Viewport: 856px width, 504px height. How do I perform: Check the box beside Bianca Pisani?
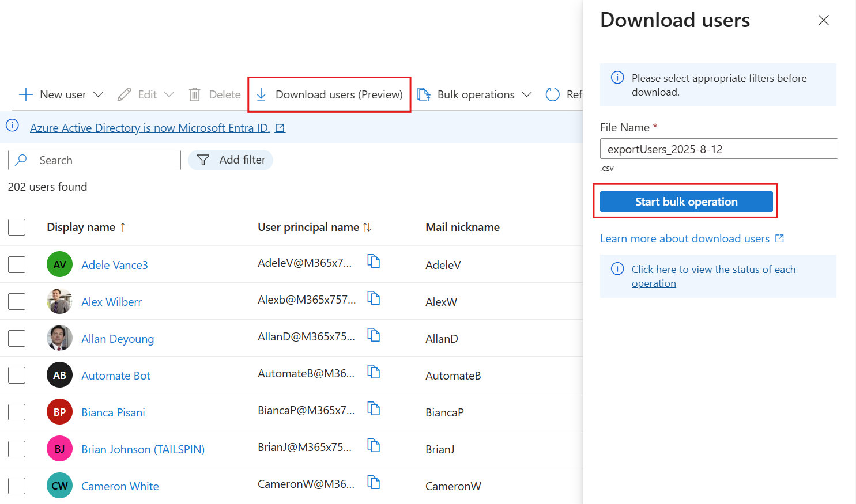[17, 412]
